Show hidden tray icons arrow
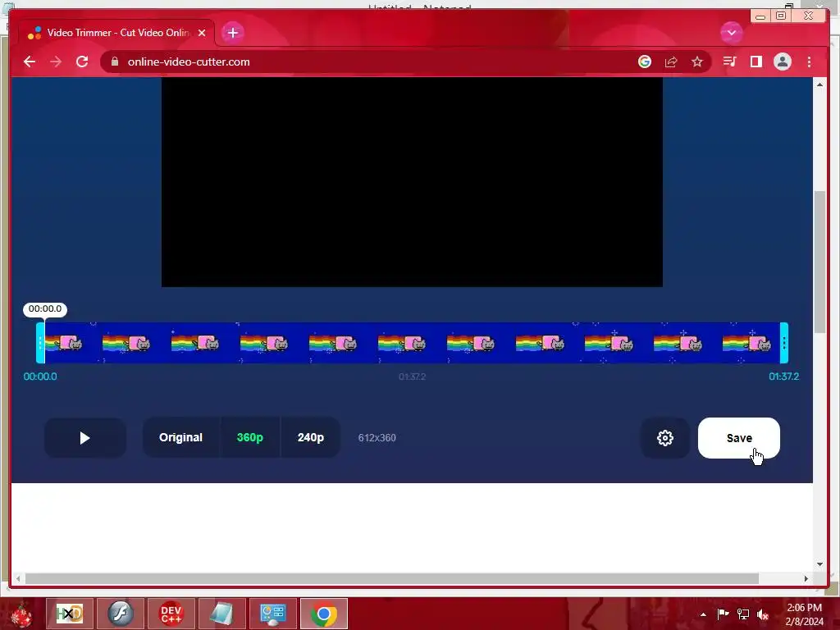 703,614
